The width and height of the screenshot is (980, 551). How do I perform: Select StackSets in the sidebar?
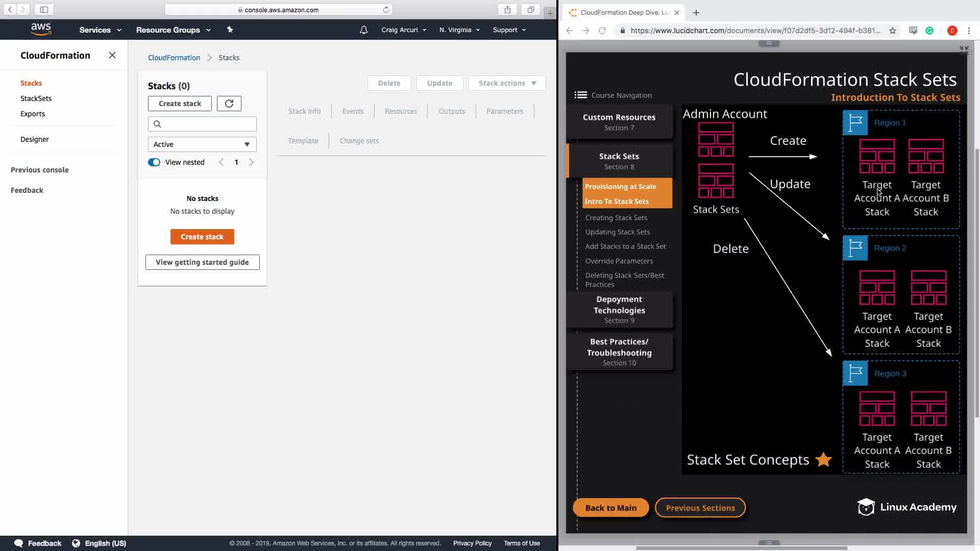click(36, 98)
